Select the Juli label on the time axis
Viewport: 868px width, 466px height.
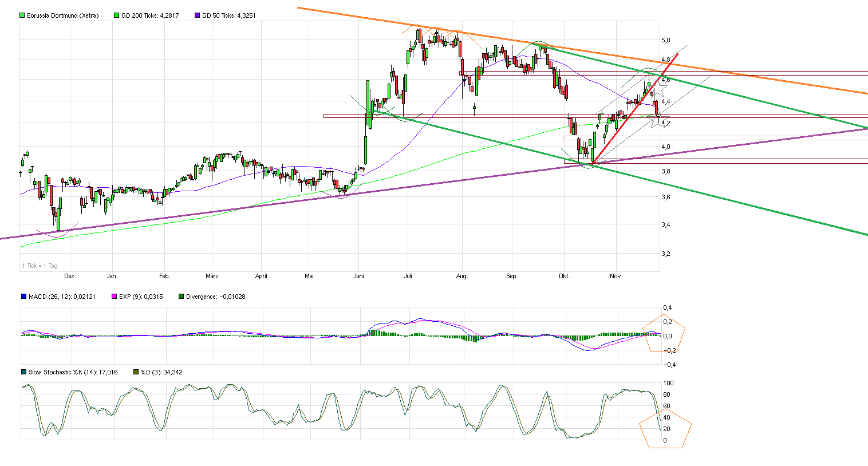[408, 276]
